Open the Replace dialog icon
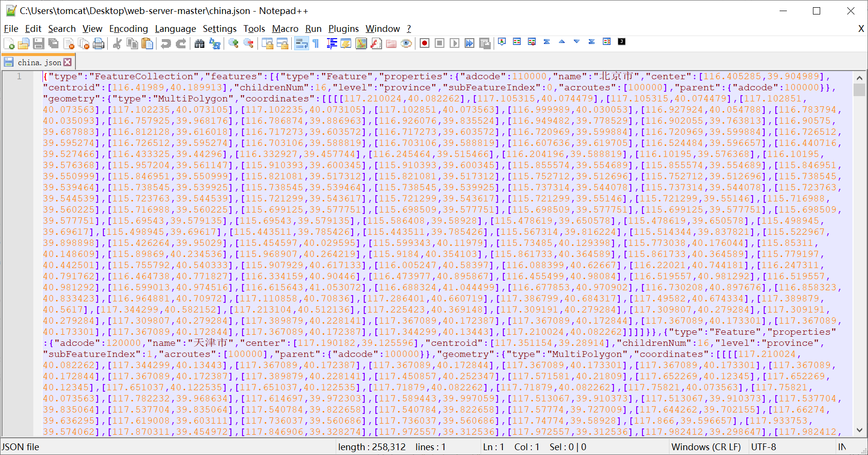Viewport: 868px width, 455px height. click(x=214, y=44)
